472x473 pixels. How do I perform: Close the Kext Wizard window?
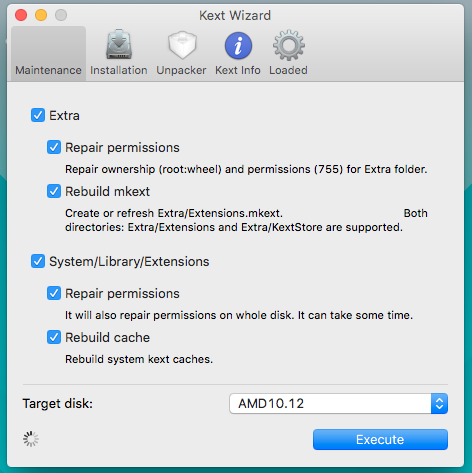pos(21,15)
